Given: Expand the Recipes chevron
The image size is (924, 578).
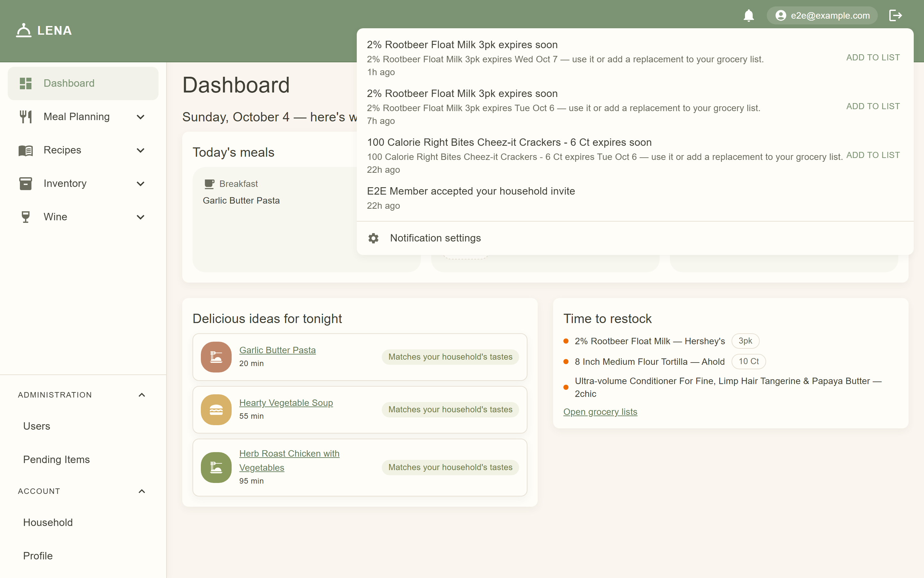Looking at the screenshot, I should click(x=141, y=150).
